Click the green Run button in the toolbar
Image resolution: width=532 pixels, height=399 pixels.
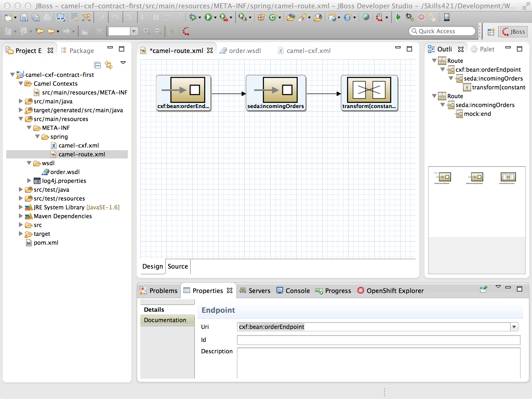(208, 17)
